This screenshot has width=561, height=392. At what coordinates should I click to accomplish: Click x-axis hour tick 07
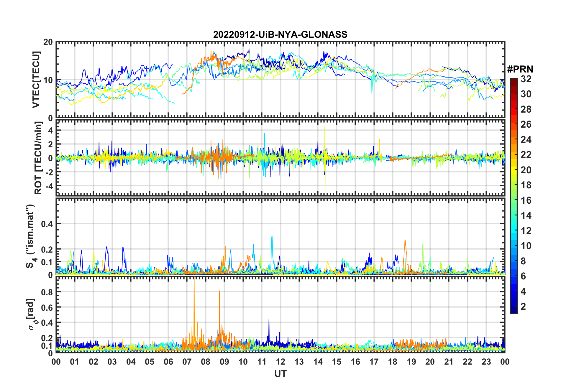(x=187, y=362)
